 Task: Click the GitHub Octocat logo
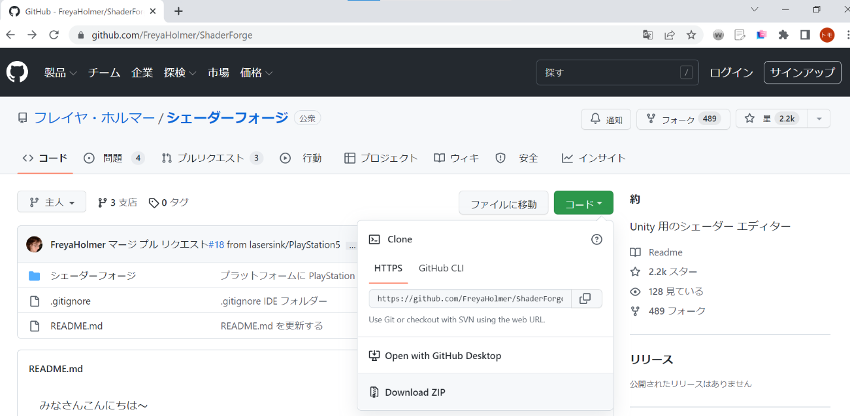(x=17, y=72)
